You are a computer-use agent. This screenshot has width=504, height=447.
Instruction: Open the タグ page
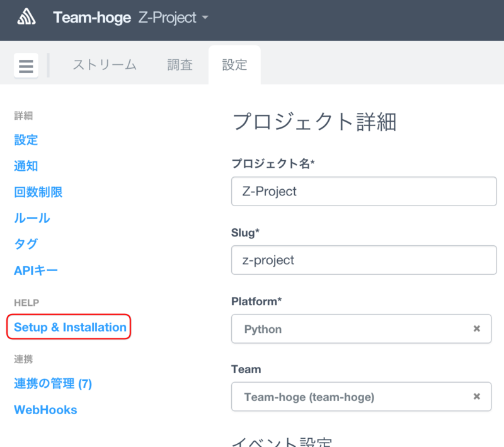tap(26, 244)
